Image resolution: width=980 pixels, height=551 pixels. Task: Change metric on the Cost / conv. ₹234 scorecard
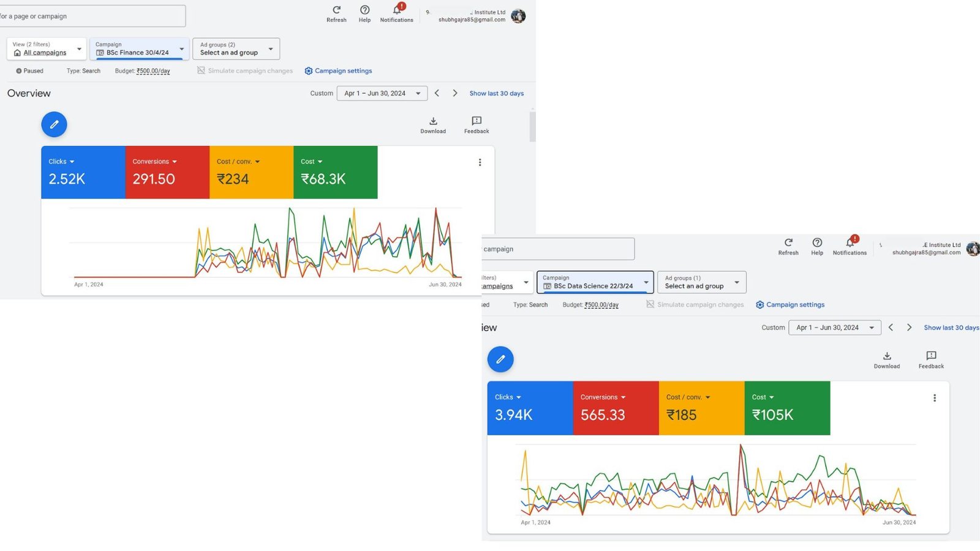(238, 162)
